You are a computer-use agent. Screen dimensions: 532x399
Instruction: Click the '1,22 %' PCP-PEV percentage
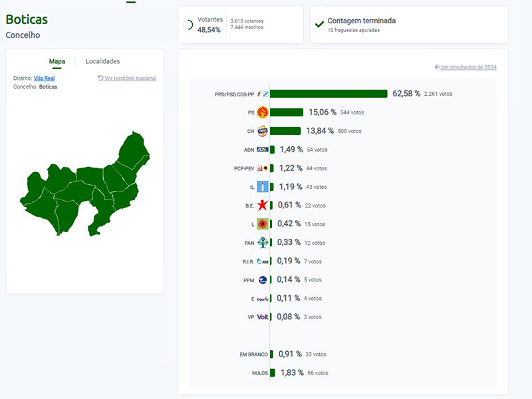tap(291, 168)
